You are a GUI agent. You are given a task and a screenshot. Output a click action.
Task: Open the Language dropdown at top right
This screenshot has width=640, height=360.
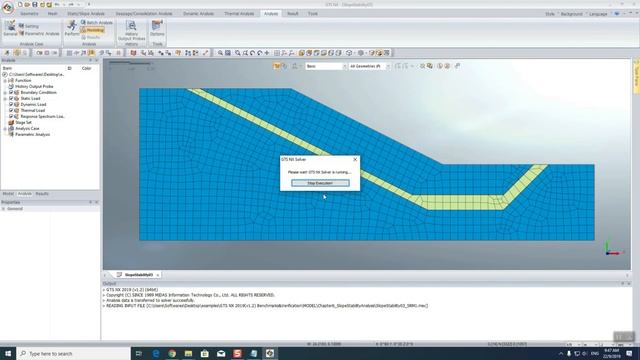pos(598,14)
